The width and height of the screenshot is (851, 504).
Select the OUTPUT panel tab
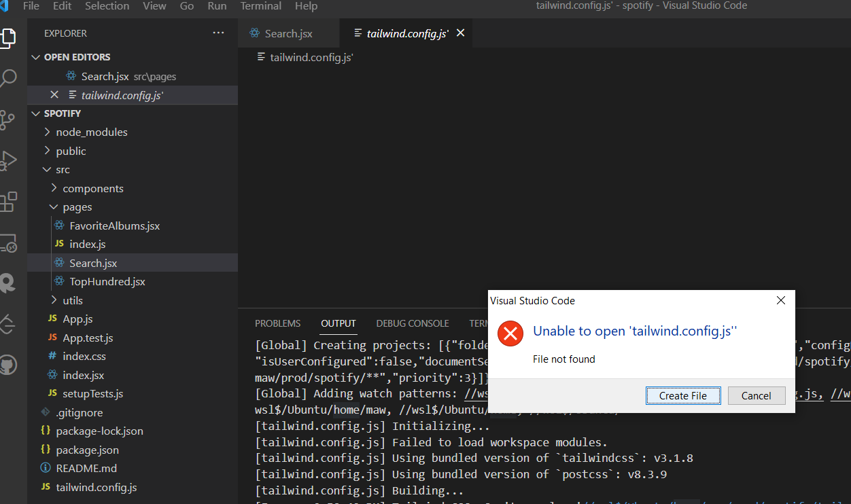pyautogui.click(x=338, y=323)
